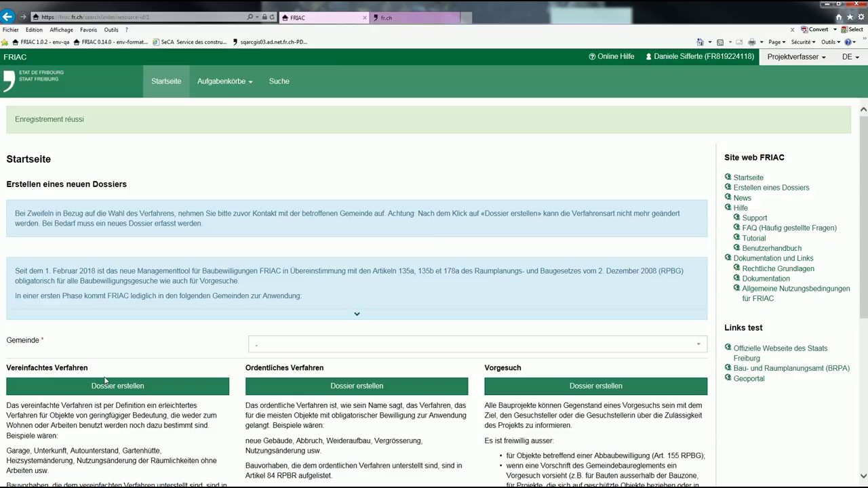Open the Outils menu in menu bar
This screenshot has width=868, height=488.
(x=111, y=30)
